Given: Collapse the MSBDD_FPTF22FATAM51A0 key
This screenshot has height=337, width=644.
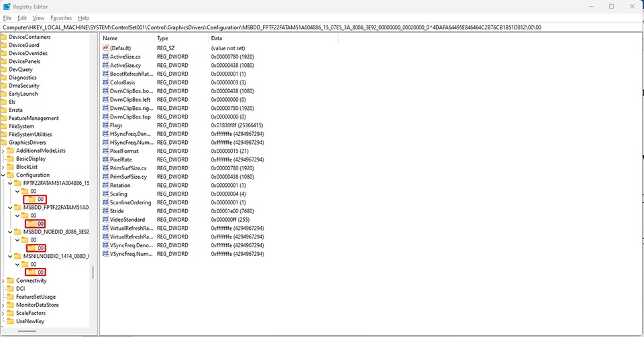Looking at the screenshot, I should coord(10,208).
